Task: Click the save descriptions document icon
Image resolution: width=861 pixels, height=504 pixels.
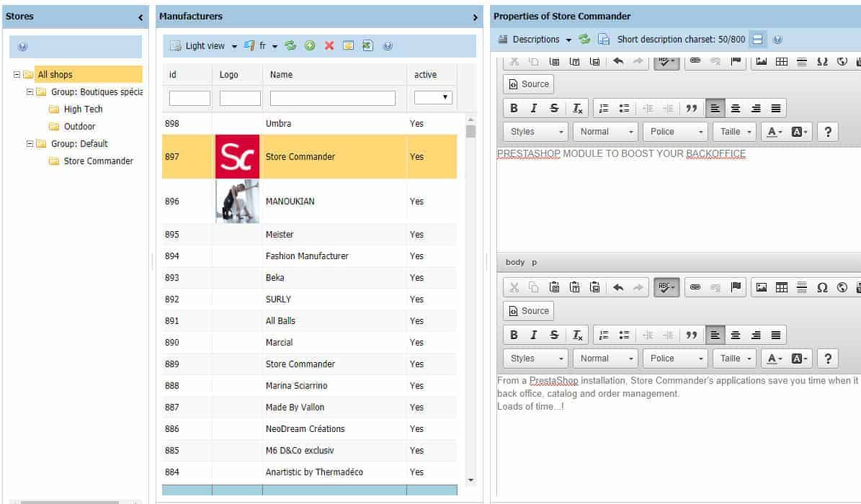Action: 604,39
